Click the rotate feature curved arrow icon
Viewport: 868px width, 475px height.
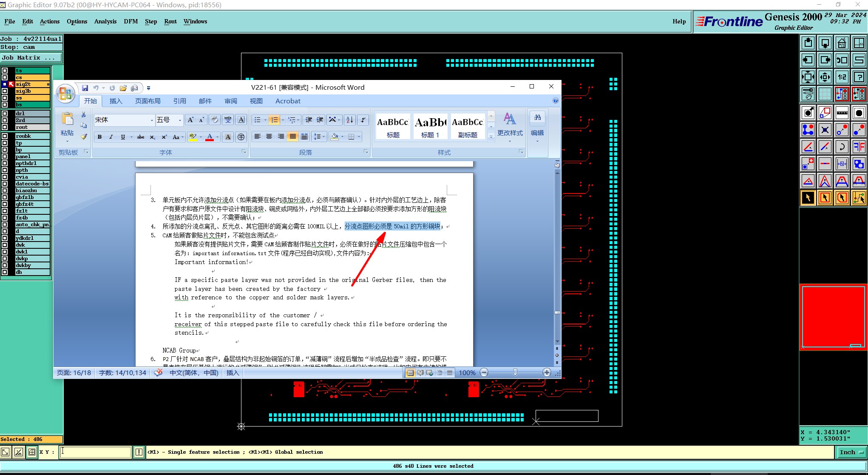point(842,147)
